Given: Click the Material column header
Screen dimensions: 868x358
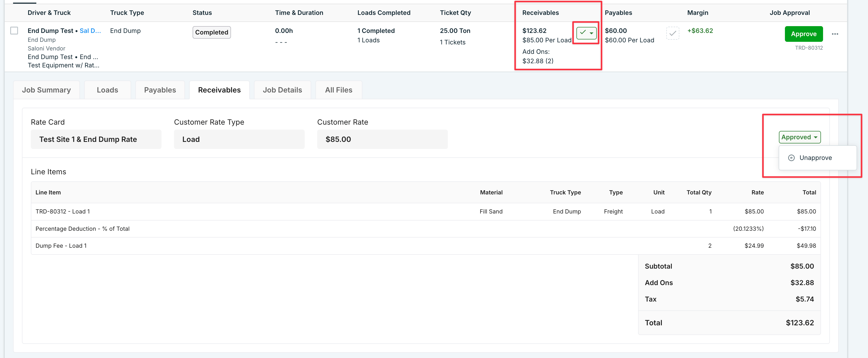Looking at the screenshot, I should tap(491, 193).
